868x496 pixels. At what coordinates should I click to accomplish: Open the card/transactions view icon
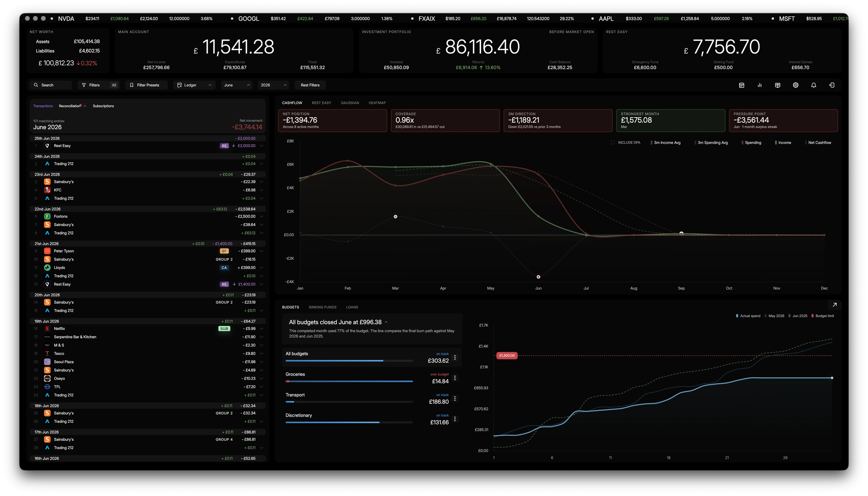(x=741, y=85)
